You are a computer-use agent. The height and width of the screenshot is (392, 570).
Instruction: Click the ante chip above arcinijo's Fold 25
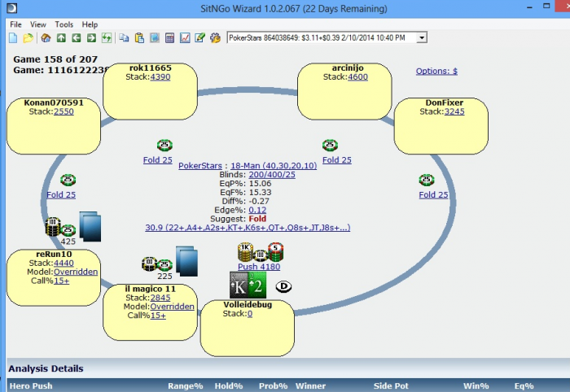(x=330, y=146)
